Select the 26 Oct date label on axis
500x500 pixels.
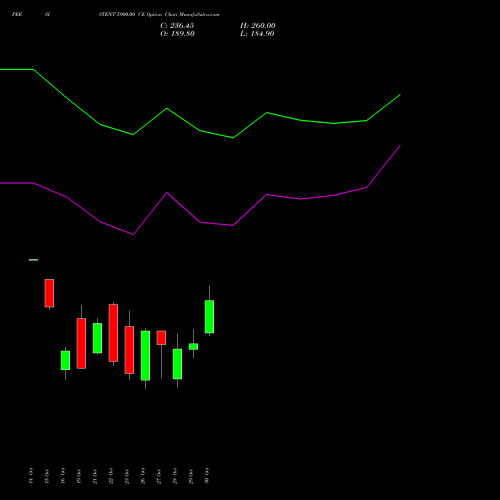143,476
